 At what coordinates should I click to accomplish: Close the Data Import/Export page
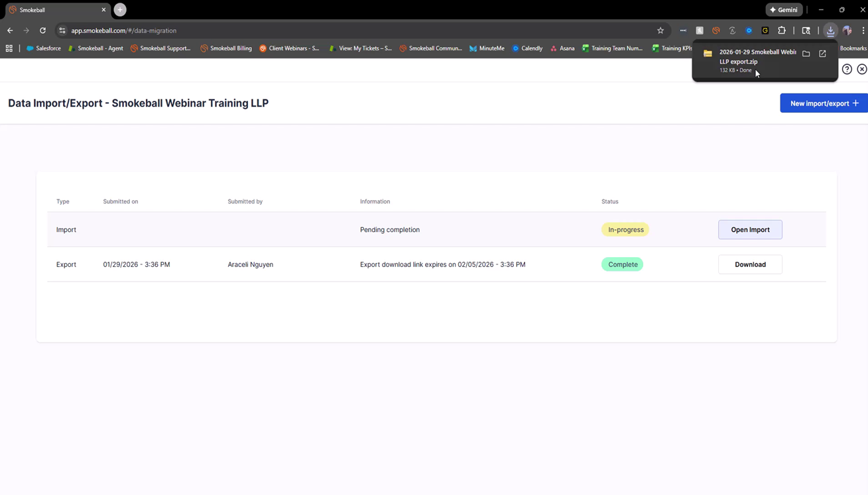coord(861,69)
